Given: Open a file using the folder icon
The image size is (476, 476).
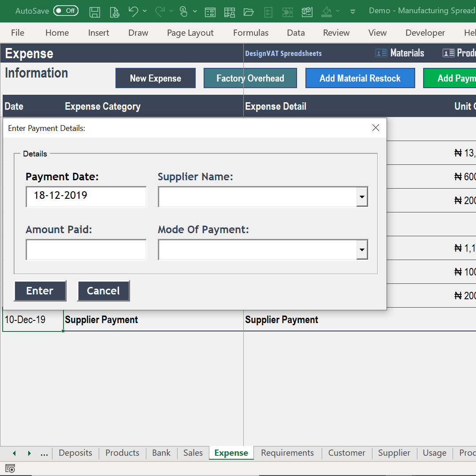Looking at the screenshot, I should coord(249,12).
